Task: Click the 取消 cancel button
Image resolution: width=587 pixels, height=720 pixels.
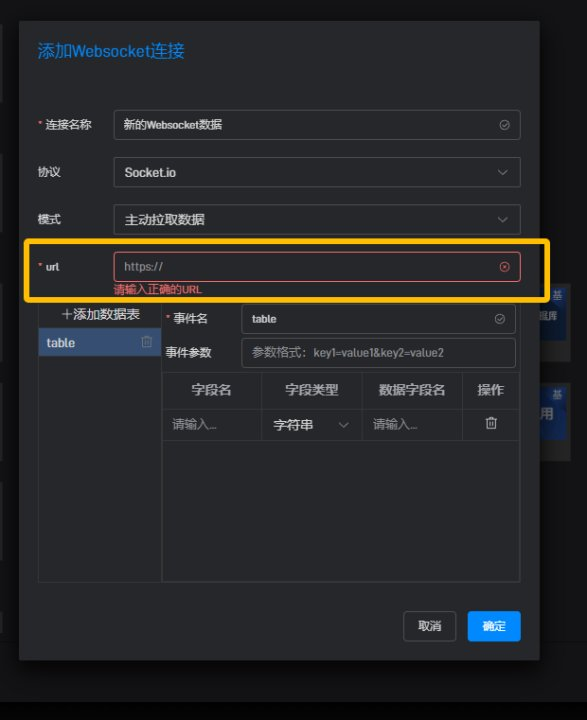Action: coord(429,626)
